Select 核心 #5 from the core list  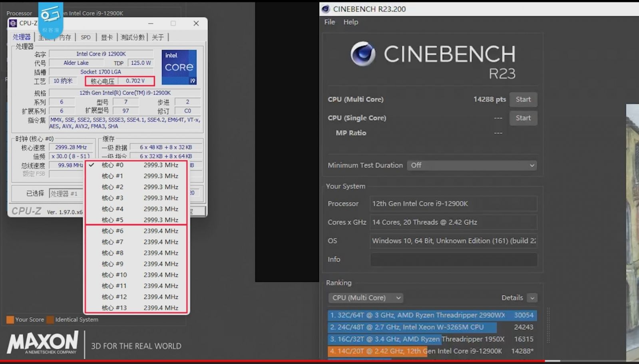click(x=136, y=220)
